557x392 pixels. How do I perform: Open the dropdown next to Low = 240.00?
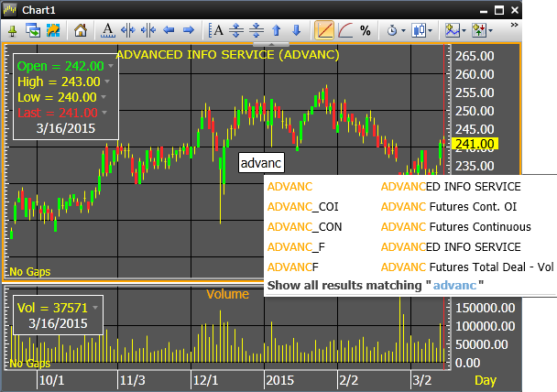104,96
